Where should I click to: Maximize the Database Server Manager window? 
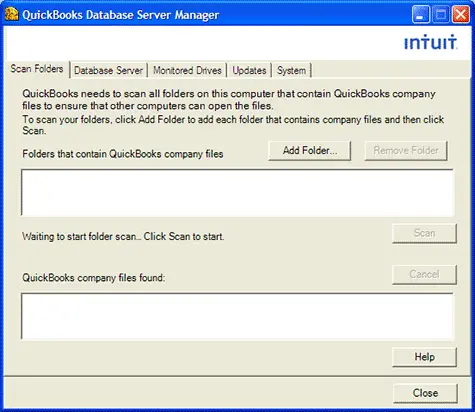click(441, 15)
